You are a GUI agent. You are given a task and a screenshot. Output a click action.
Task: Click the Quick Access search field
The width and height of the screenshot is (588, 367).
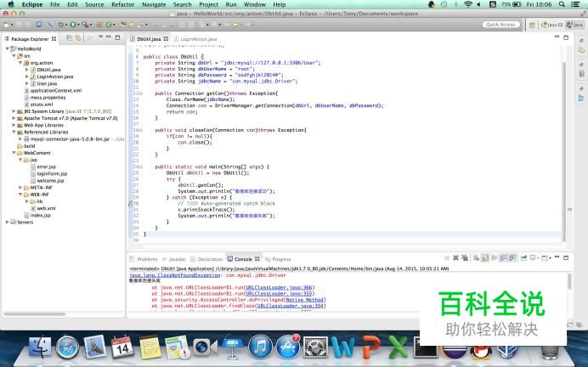501,25
